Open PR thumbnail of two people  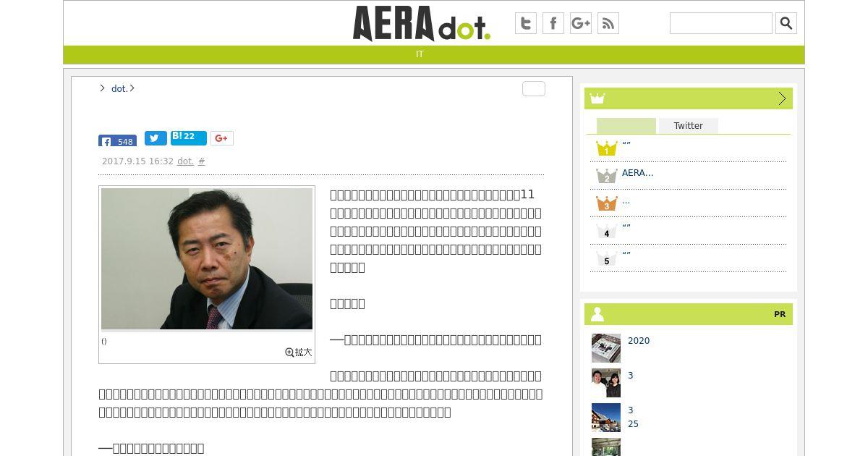click(606, 383)
